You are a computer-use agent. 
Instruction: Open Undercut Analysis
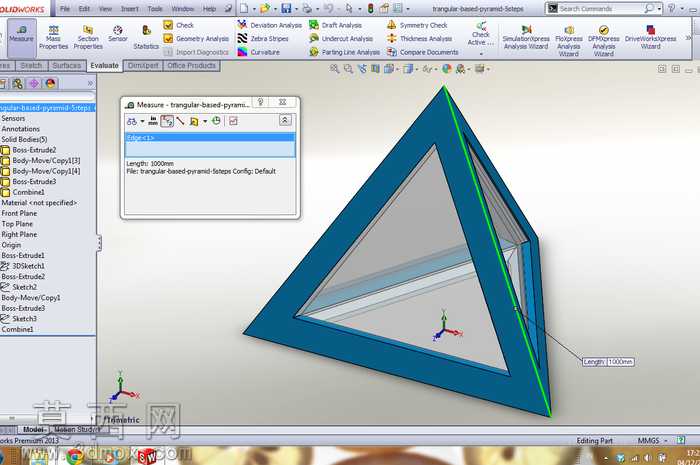click(x=341, y=39)
